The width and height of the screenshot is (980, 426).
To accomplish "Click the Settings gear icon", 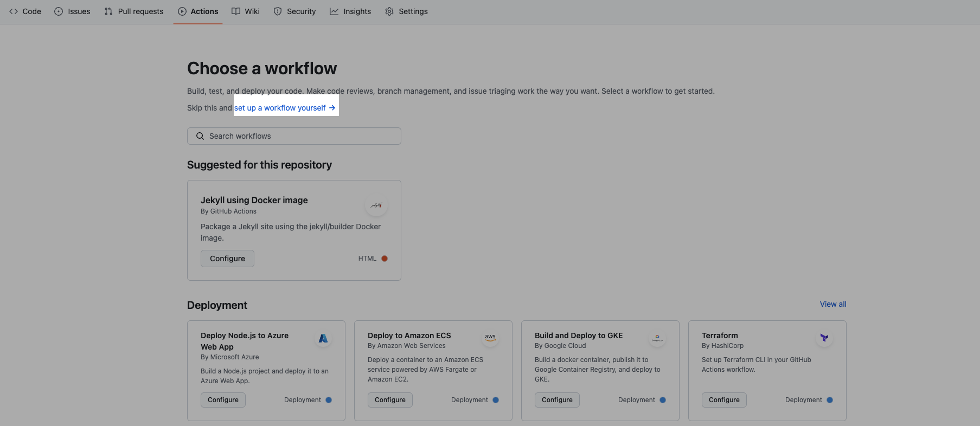I will 389,11.
